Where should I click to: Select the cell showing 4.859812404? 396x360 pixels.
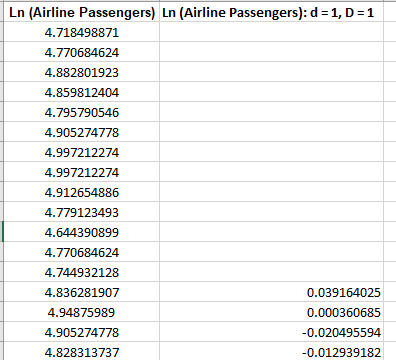tap(82, 92)
